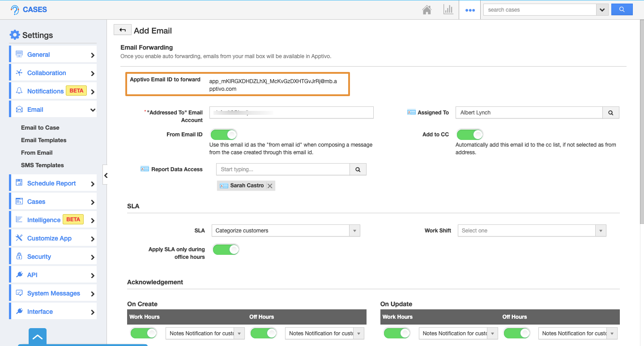Open the Email to Case link
The height and width of the screenshot is (346, 644).
(40, 128)
